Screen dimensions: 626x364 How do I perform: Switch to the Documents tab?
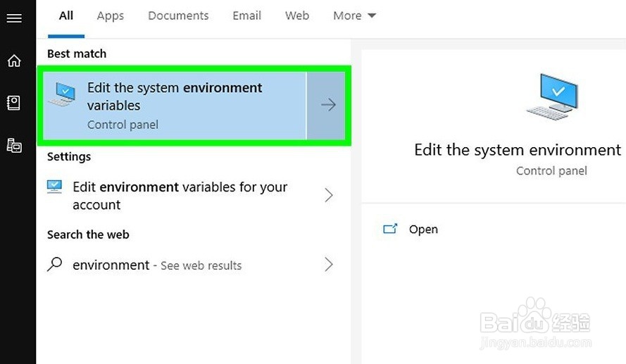(178, 15)
